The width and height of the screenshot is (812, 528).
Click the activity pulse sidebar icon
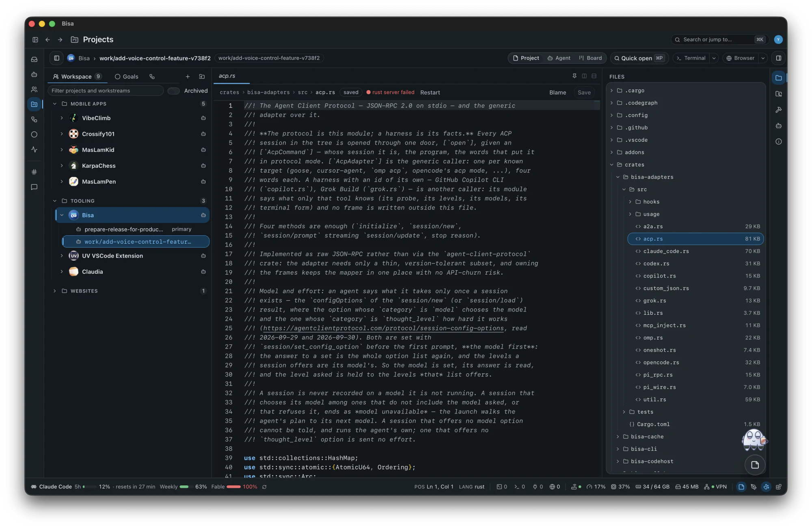35,149
